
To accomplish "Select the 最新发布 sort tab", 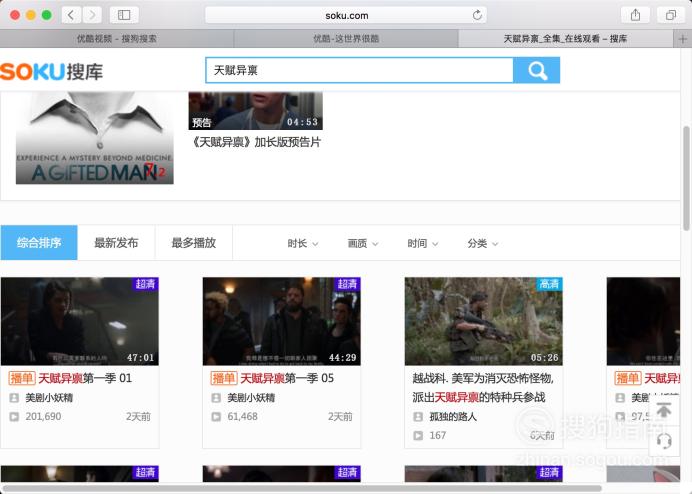I will pos(116,242).
